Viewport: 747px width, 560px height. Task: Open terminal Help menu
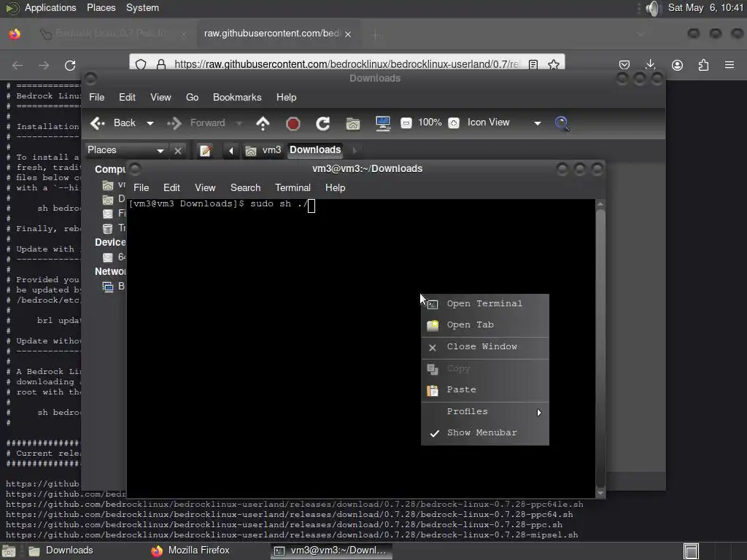[335, 188]
